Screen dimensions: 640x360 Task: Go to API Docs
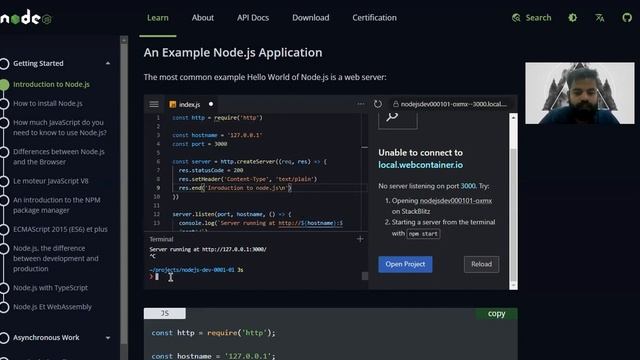[253, 18]
